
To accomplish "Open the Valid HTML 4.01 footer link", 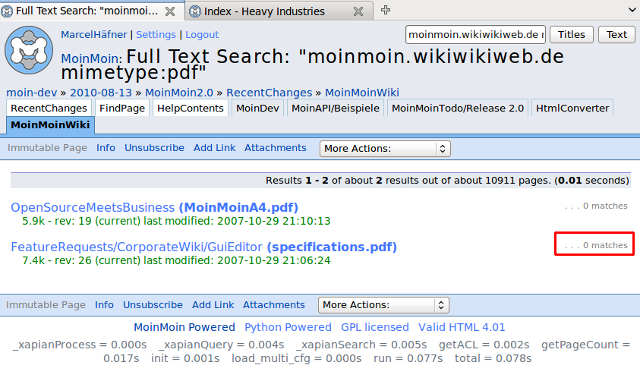I will (x=462, y=328).
